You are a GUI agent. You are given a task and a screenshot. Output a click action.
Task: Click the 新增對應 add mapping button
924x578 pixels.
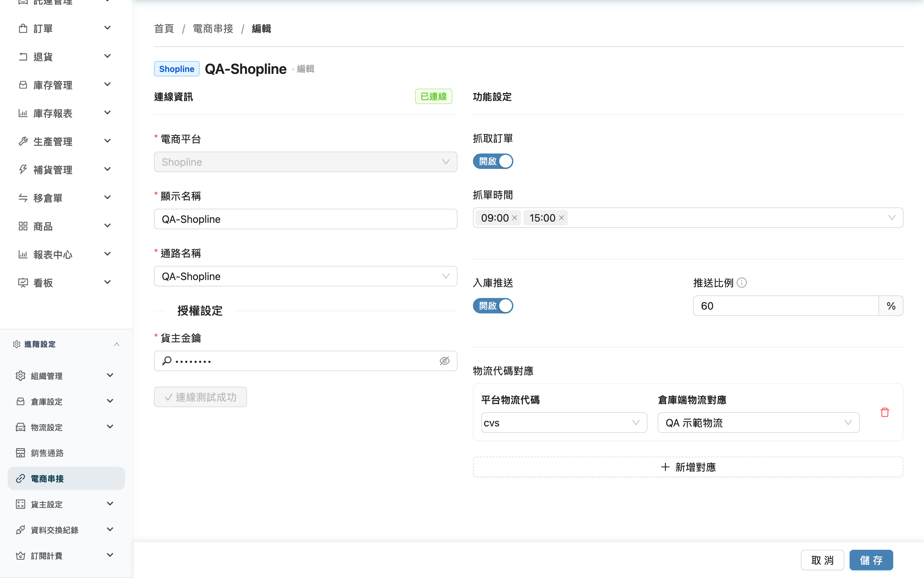click(688, 467)
